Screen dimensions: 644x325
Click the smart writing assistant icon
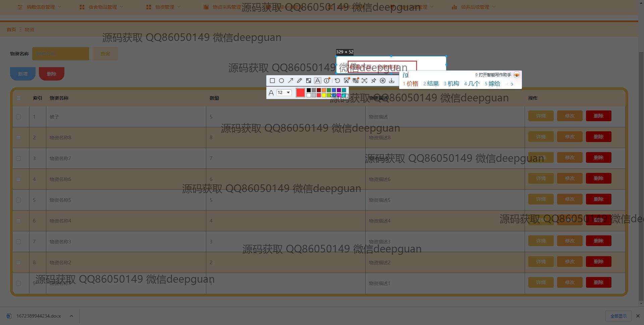pos(517,75)
